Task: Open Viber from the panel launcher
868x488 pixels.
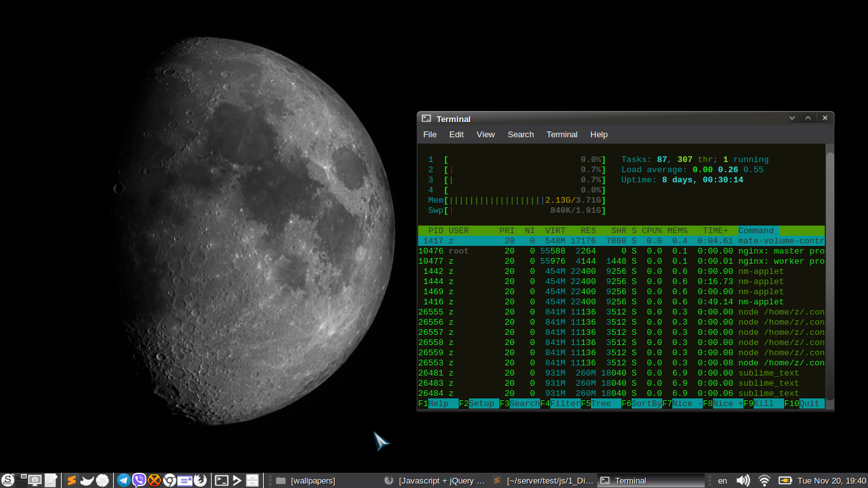Action: pyautogui.click(x=139, y=480)
